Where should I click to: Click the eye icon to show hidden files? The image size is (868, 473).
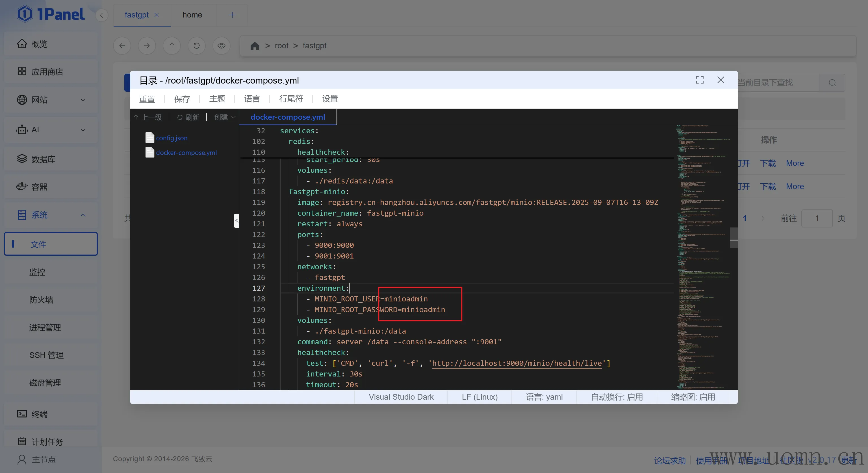point(222,46)
